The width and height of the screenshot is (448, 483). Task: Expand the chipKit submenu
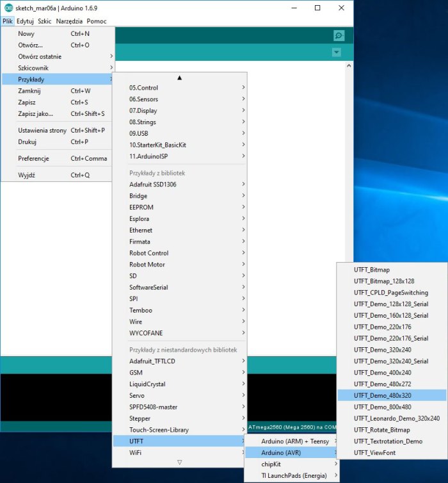coord(292,464)
